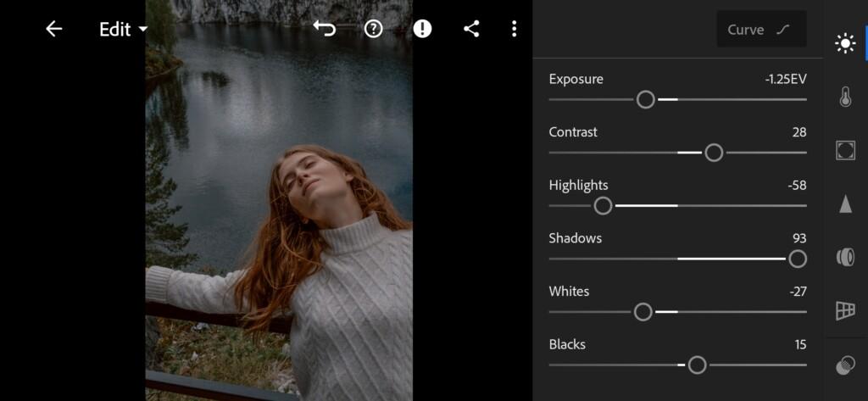This screenshot has width=868, height=401.
Task: Tap the Blacks label
Action: point(567,345)
